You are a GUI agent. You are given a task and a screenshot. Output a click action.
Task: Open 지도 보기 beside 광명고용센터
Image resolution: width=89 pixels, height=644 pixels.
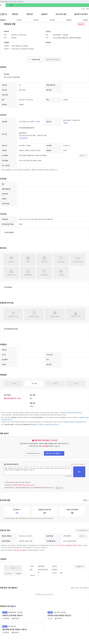coord(83,536)
